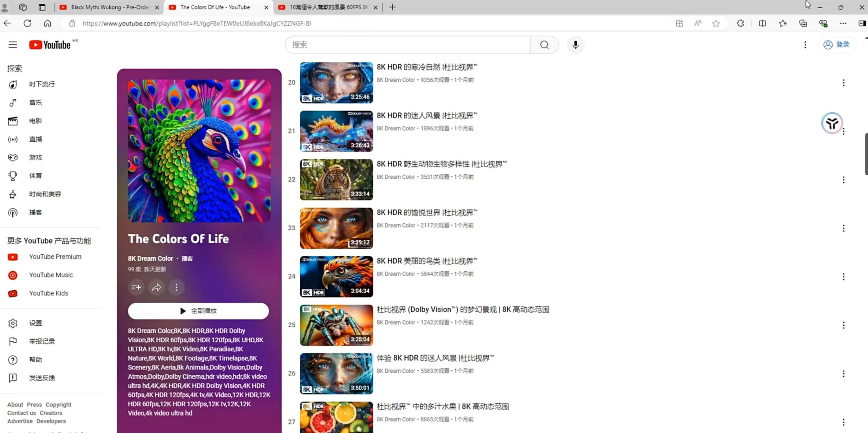The width and height of the screenshot is (868, 433).
Task: Open the hamburger guide menu
Action: (x=13, y=45)
